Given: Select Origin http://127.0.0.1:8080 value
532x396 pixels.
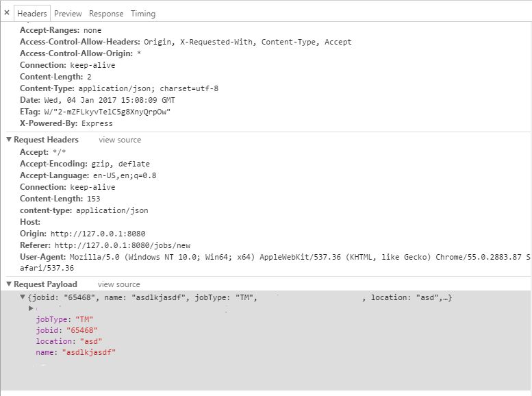Looking at the screenshot, I should pos(98,234).
